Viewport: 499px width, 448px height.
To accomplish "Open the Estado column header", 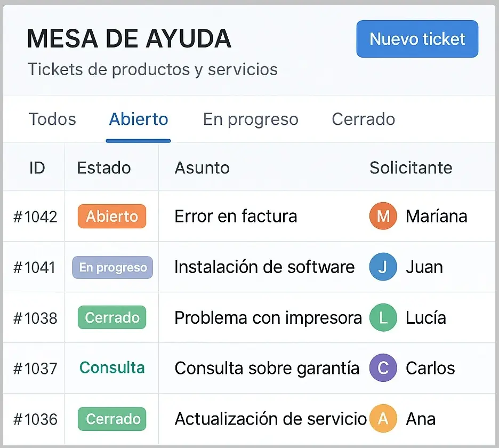I will (x=104, y=167).
